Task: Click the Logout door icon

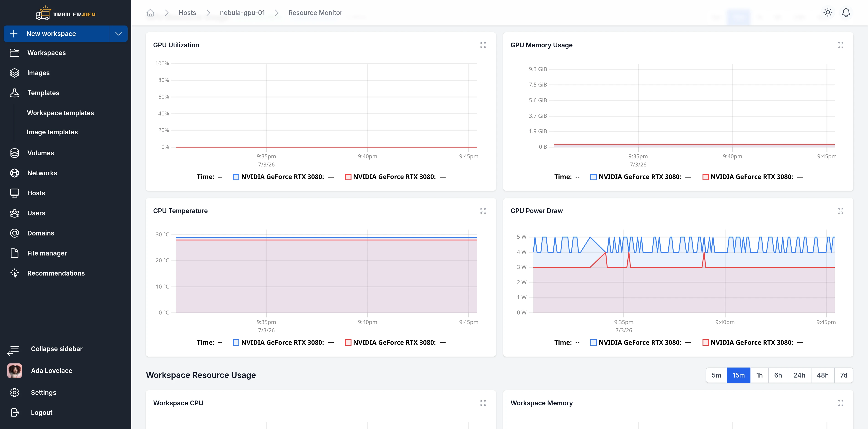Action: 15,413
